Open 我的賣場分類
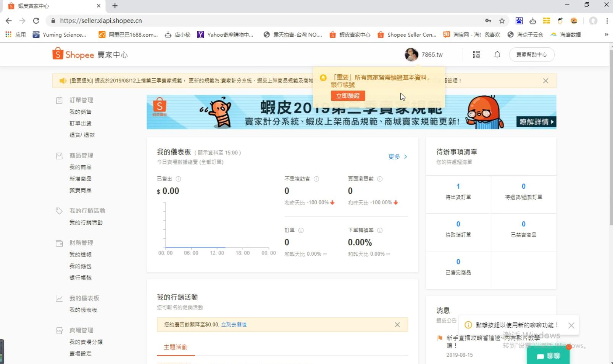The width and height of the screenshot is (613, 364). coord(86,342)
